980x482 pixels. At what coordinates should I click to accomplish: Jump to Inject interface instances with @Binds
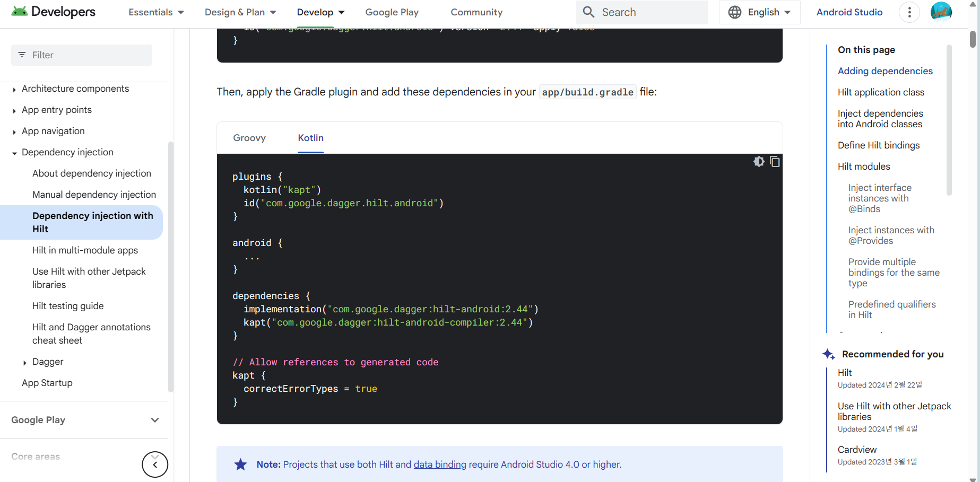point(880,198)
